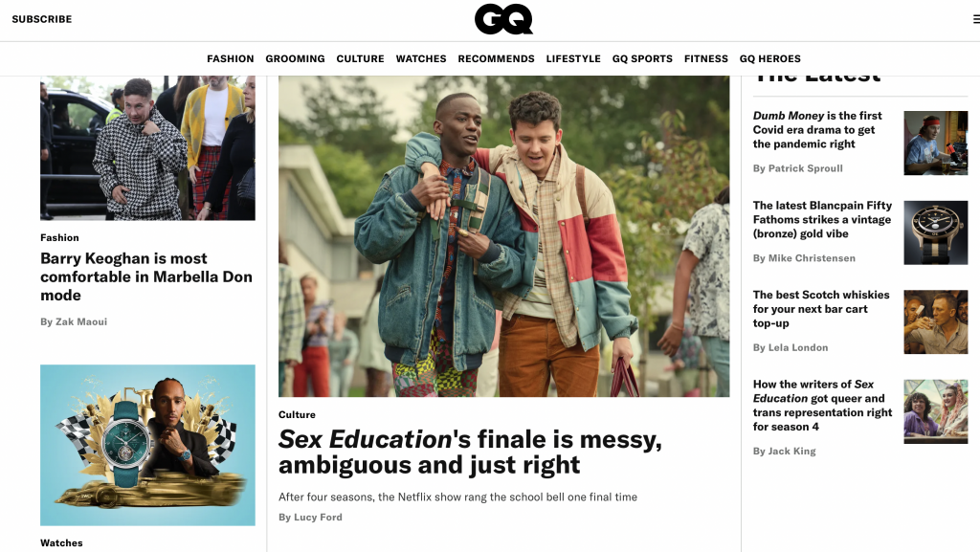Navigate to GQ Sports
Viewport: 980px width, 552px height.
(x=642, y=58)
